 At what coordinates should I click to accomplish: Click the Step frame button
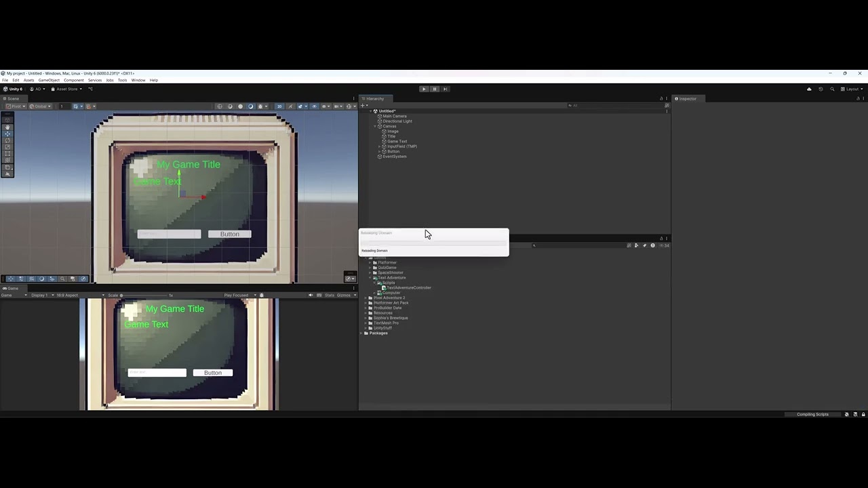point(445,89)
